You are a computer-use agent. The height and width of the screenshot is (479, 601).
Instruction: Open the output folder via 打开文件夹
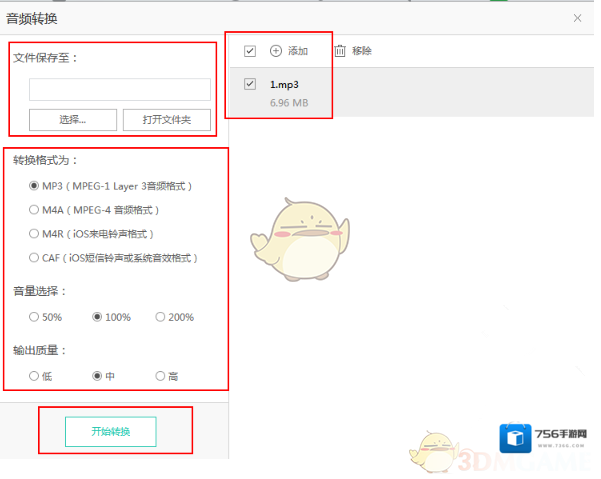coord(166,120)
